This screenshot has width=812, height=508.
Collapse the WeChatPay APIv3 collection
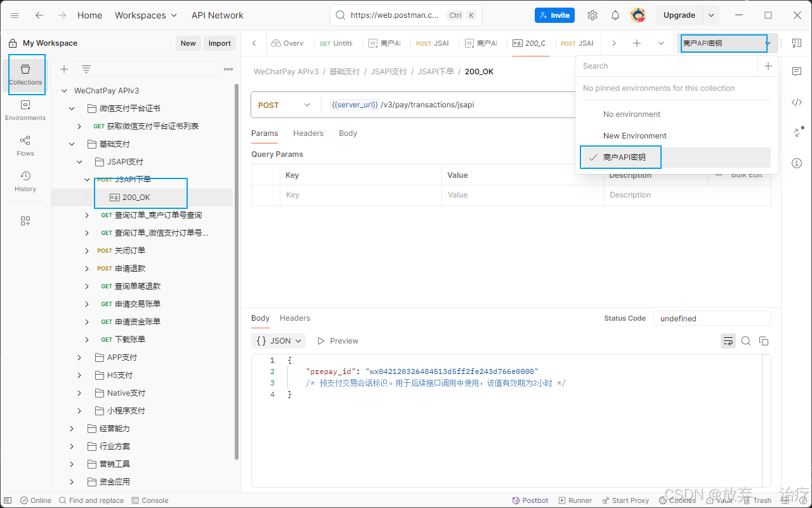click(64, 91)
